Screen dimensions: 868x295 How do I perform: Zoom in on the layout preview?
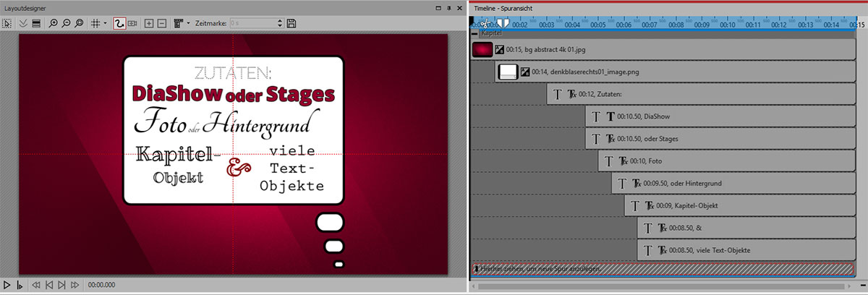[54, 23]
